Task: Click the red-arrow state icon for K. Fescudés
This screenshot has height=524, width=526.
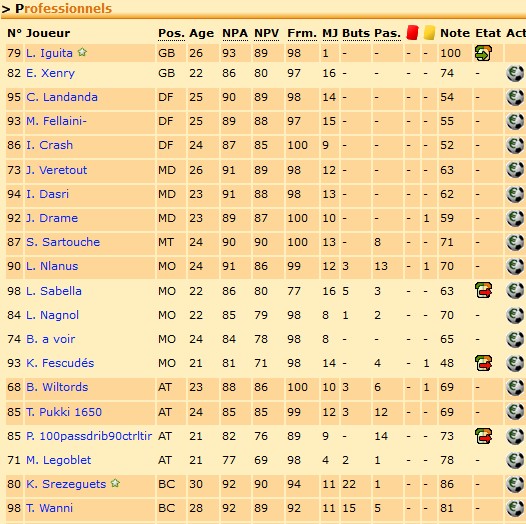Action: click(483, 363)
